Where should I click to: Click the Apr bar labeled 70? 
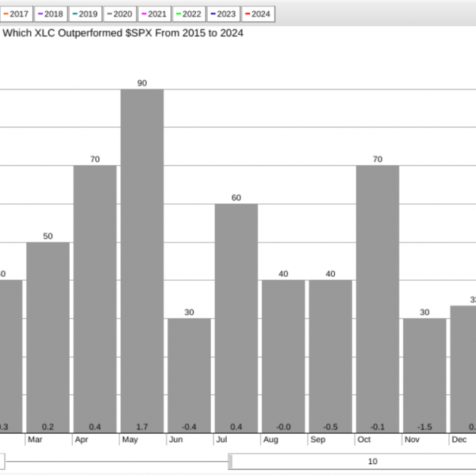coord(95,299)
